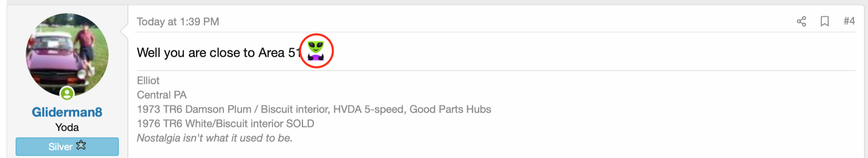Click the italic Nostalgia quote
Viewport: 868px width, 158px height.
coord(215,138)
